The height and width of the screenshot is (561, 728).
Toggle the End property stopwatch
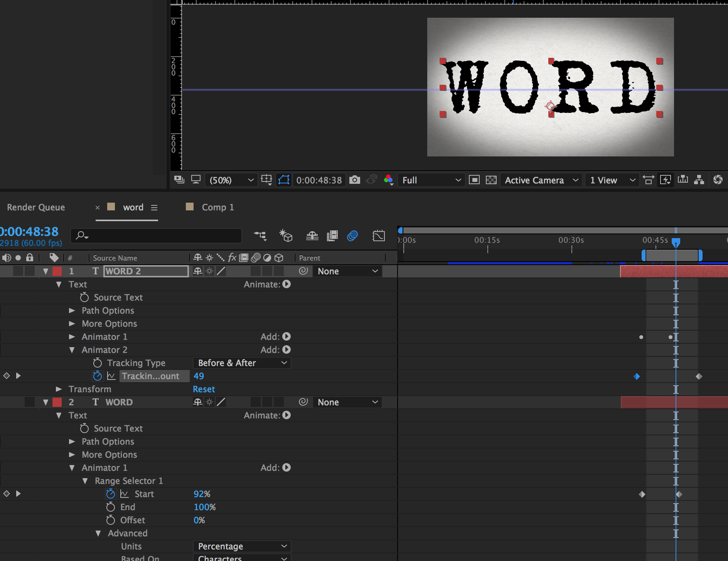[x=111, y=507]
